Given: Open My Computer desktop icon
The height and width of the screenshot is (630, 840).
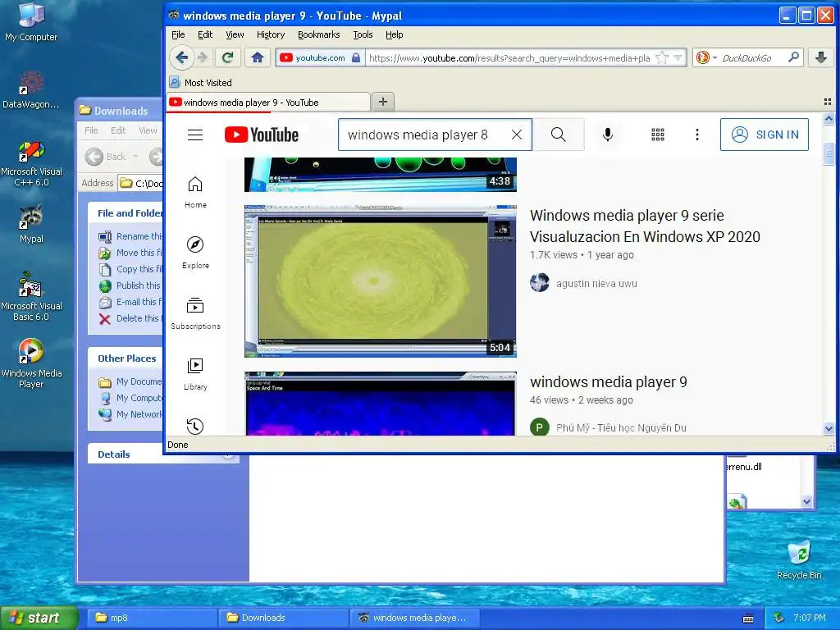Looking at the screenshot, I should [31, 22].
